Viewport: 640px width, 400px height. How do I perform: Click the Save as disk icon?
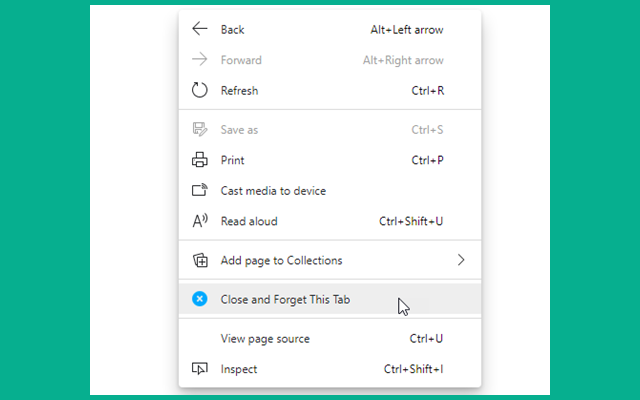point(200,130)
